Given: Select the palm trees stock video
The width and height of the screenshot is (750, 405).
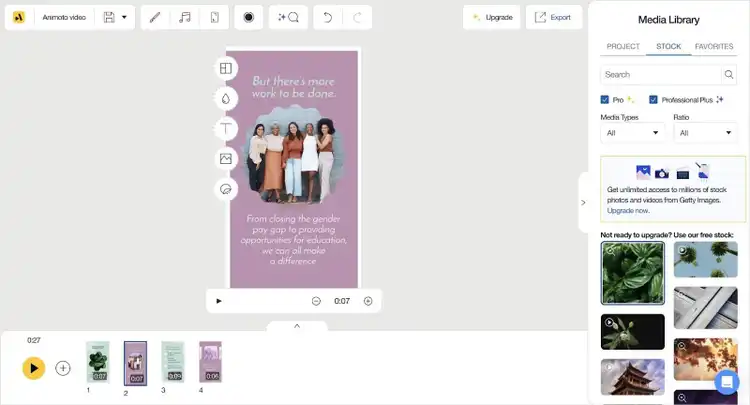Looking at the screenshot, I should click(x=706, y=259).
